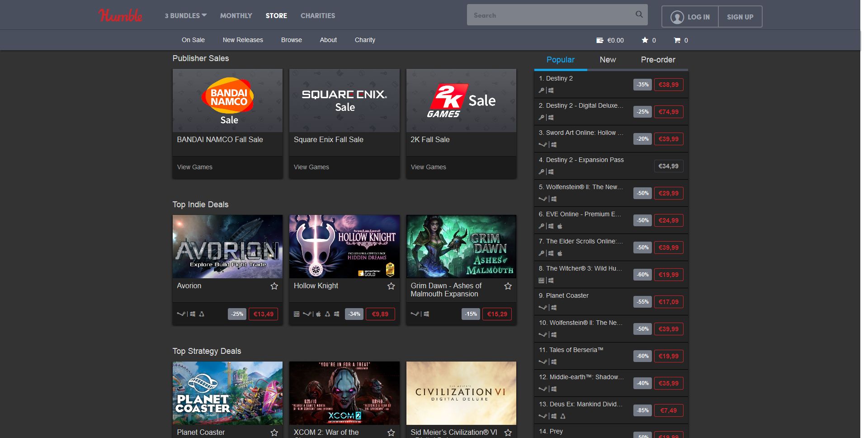Image resolution: width=868 pixels, height=438 pixels.
Task: Click the Linux icon under Hollow Knight
Action: 327,314
